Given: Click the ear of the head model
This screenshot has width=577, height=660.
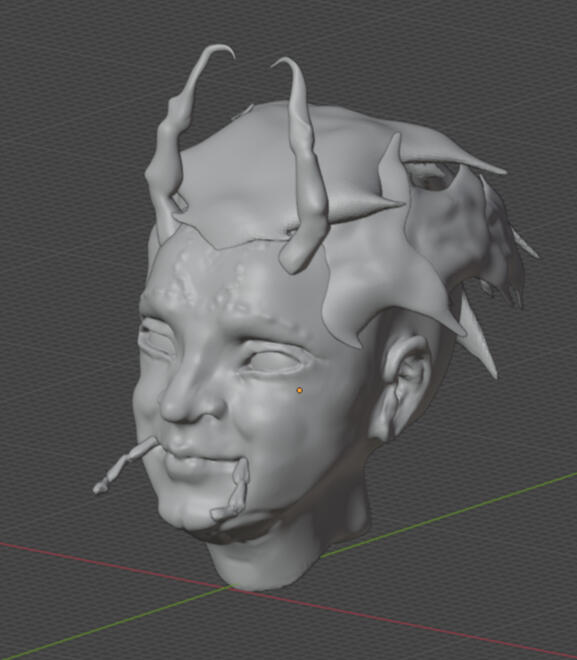Looking at the screenshot, I should tap(400, 388).
